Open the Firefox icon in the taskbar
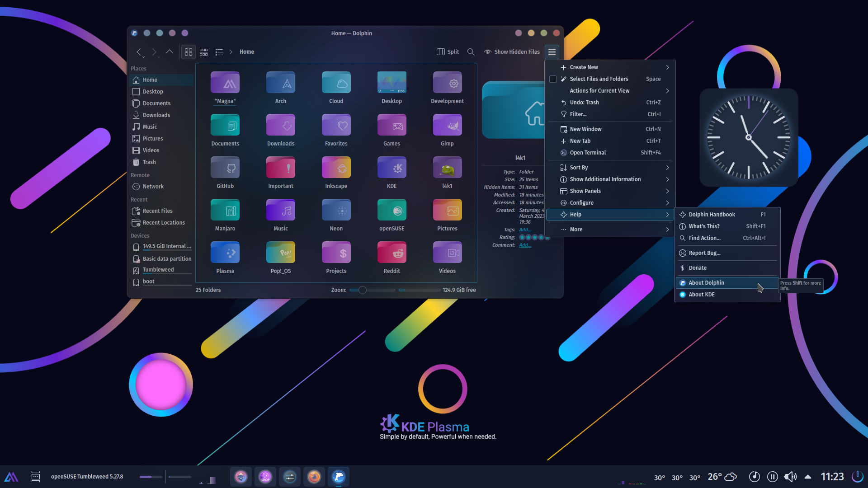The image size is (868, 488). coord(314,477)
